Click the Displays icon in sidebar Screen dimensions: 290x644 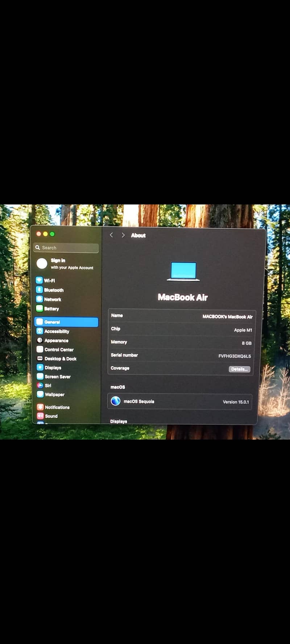click(x=40, y=367)
